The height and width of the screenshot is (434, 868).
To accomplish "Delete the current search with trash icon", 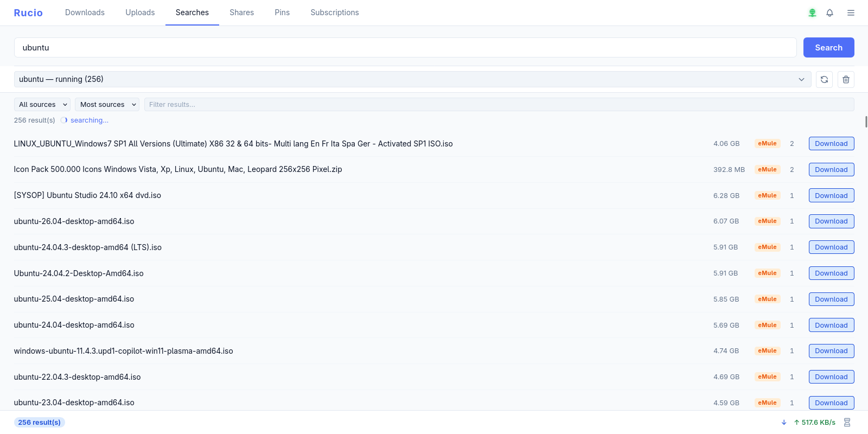I will 846,79.
